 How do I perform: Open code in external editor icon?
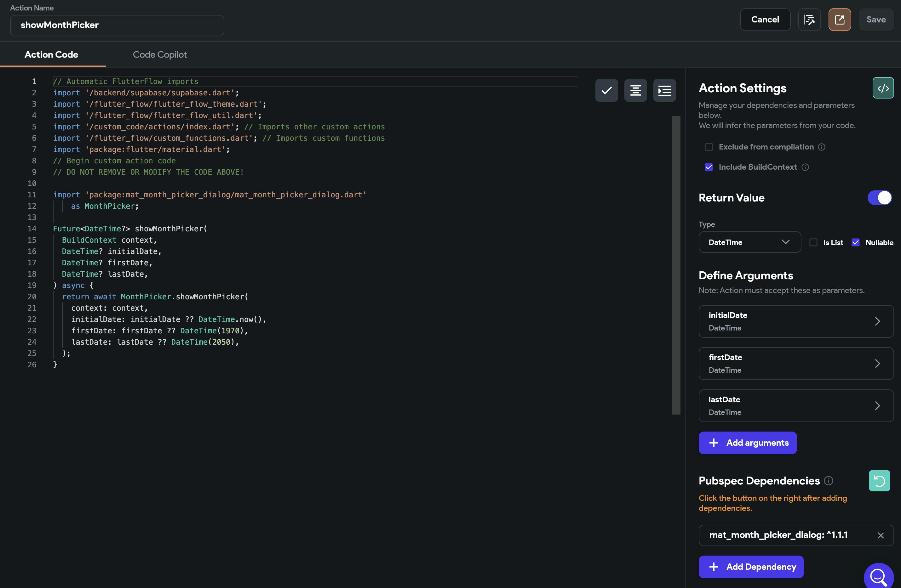[839, 20]
